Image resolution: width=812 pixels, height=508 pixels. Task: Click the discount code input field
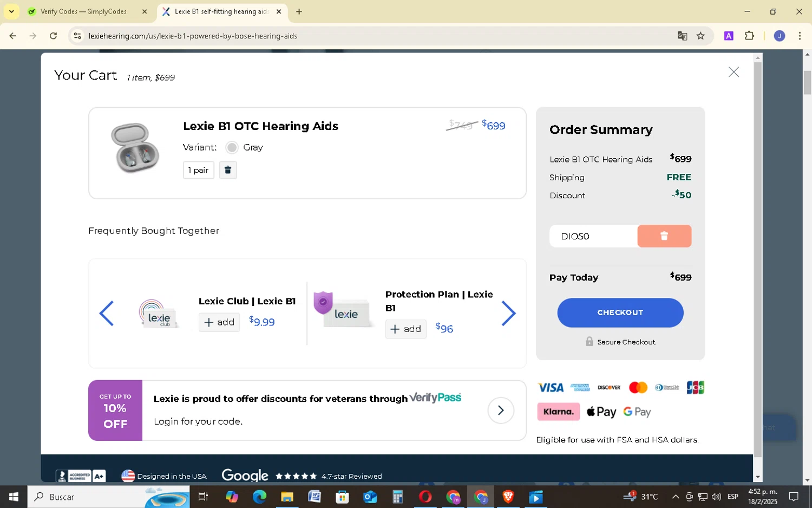click(594, 236)
